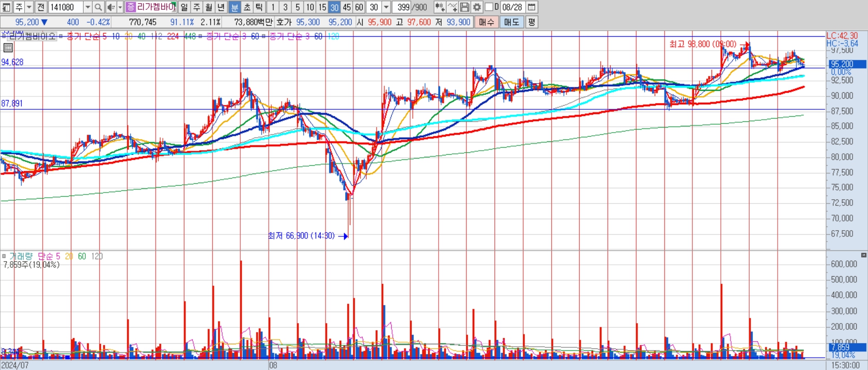Expand the 주 type dropdown arrow

29,7
